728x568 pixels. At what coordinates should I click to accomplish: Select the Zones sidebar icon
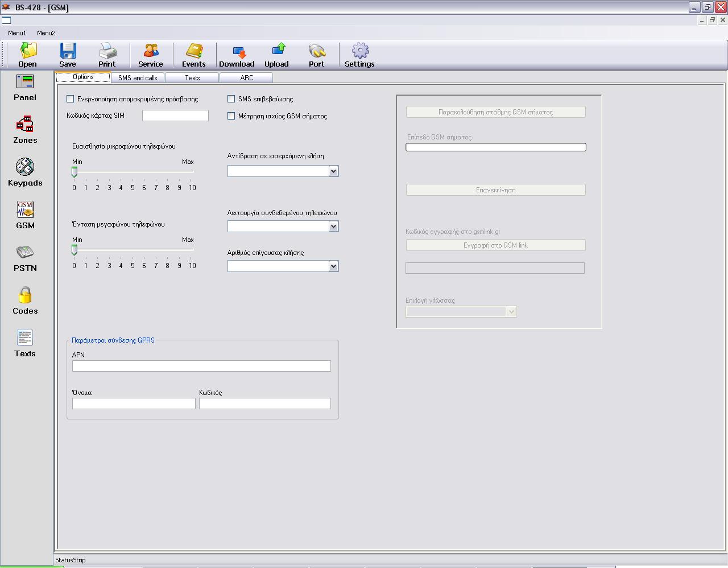(x=25, y=130)
